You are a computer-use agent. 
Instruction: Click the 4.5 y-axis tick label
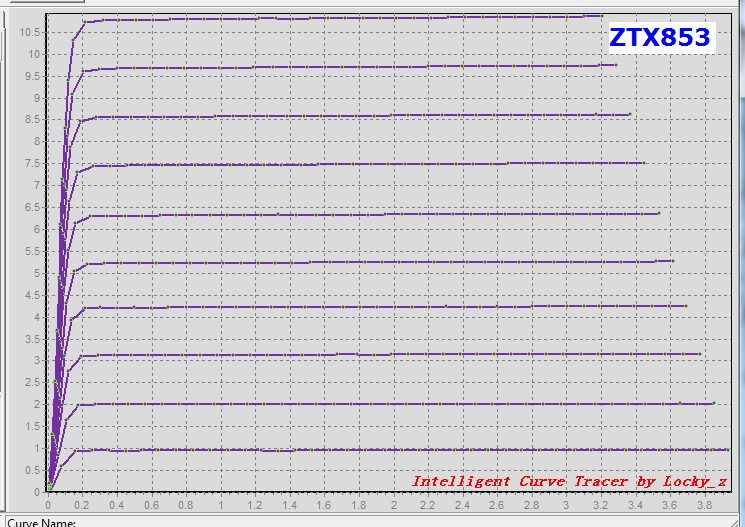pos(33,296)
